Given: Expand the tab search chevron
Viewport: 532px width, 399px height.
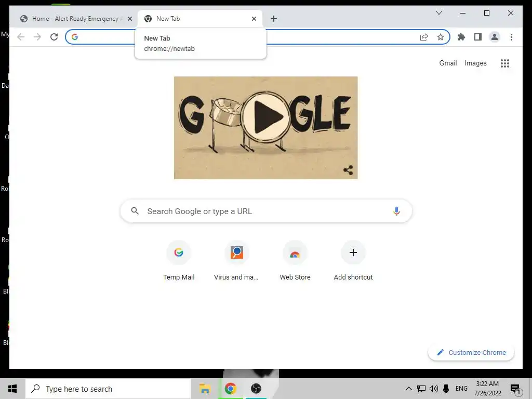Looking at the screenshot, I should tap(438, 13).
